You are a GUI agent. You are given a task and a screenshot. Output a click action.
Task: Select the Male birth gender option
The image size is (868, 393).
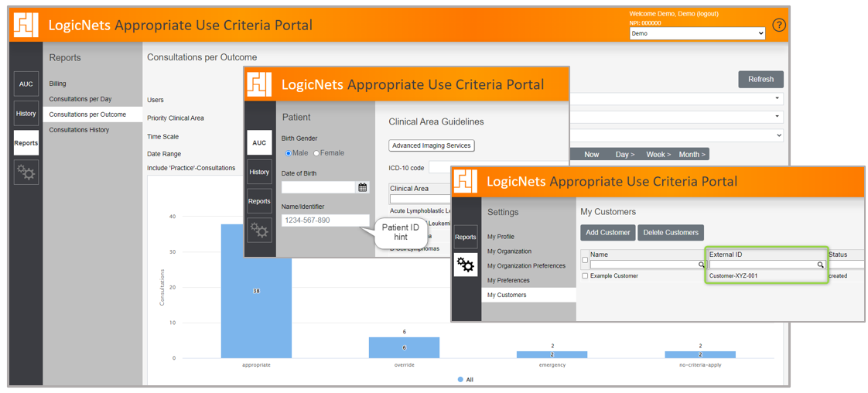pos(288,152)
